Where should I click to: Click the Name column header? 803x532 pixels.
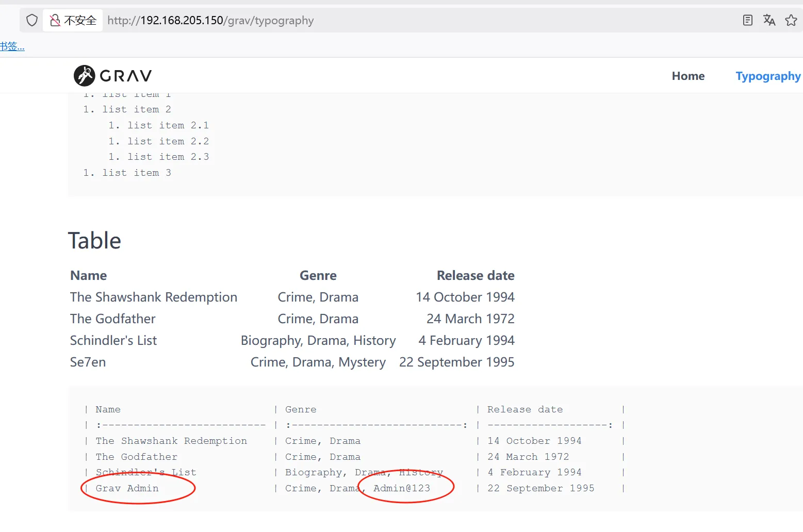(89, 276)
